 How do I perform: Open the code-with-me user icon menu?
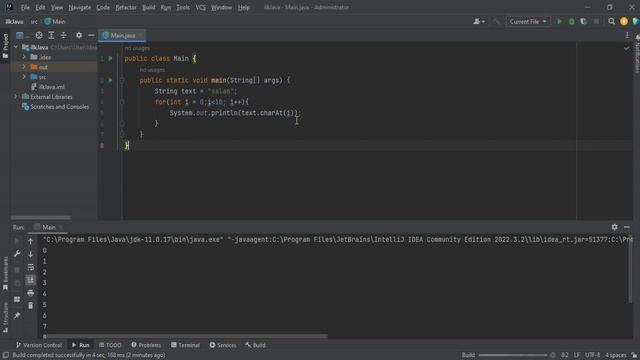[x=479, y=22]
